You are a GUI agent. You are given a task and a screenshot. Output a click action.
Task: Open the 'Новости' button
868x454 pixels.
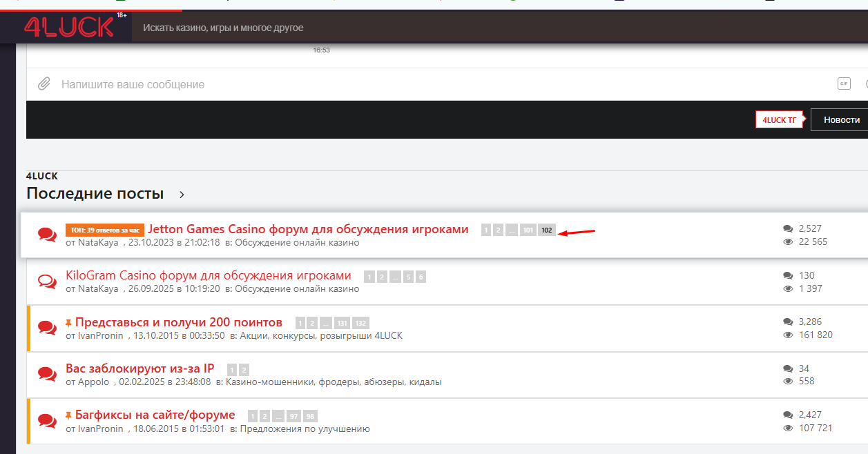coord(841,120)
